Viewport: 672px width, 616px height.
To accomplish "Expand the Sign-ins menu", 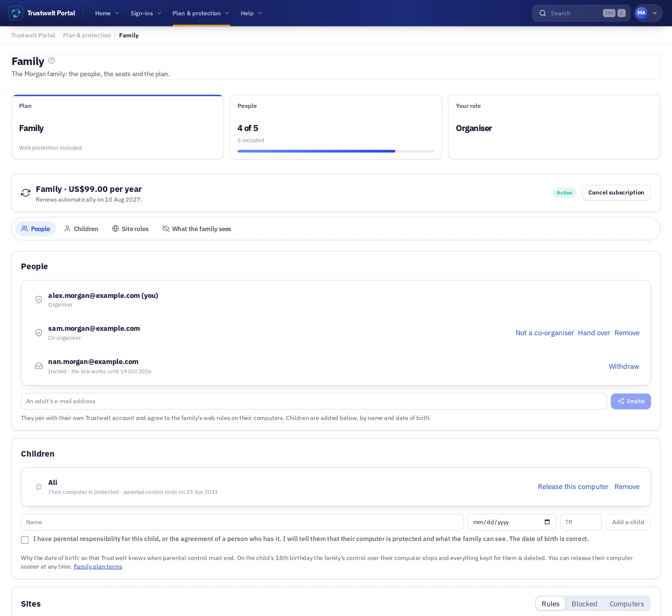I will tap(146, 13).
